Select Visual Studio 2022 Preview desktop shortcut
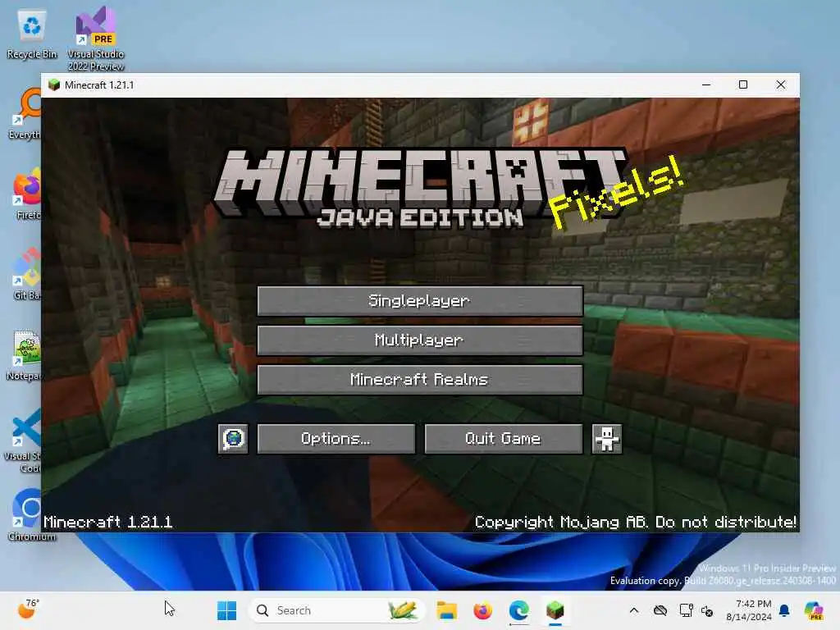The image size is (840, 630). [x=96, y=39]
